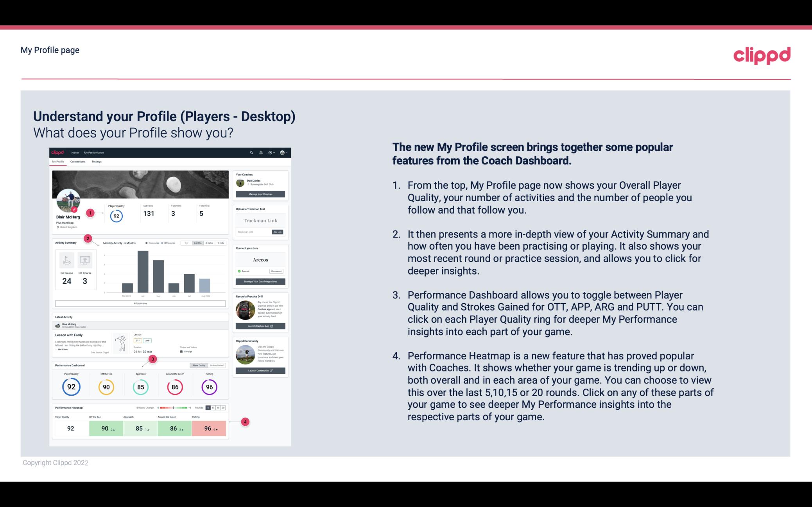
Task: Select the Off the Tee performance ring
Action: [105, 387]
